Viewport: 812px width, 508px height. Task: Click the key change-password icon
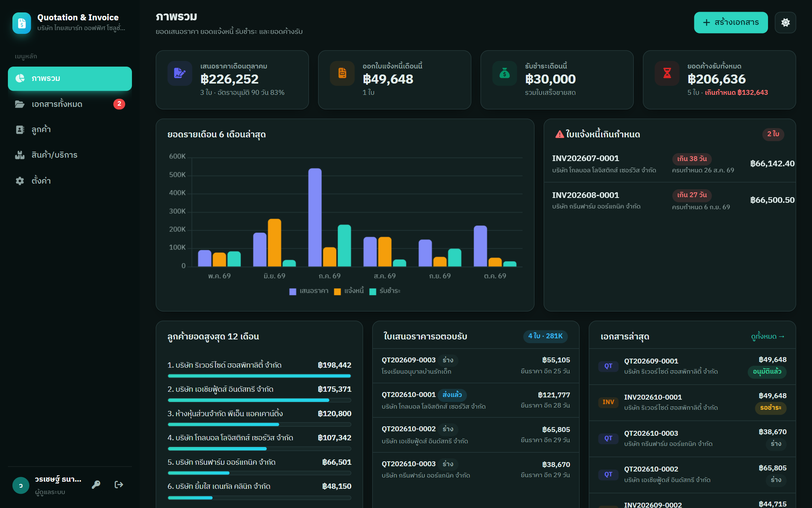pyautogui.click(x=96, y=484)
